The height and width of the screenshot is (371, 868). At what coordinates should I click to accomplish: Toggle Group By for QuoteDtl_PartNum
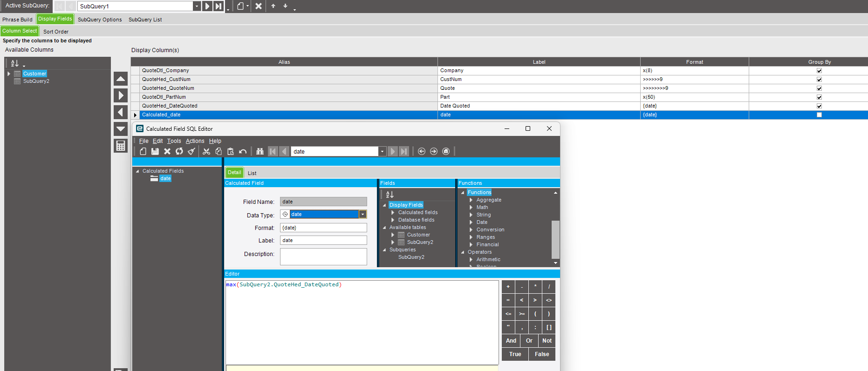coord(819,97)
